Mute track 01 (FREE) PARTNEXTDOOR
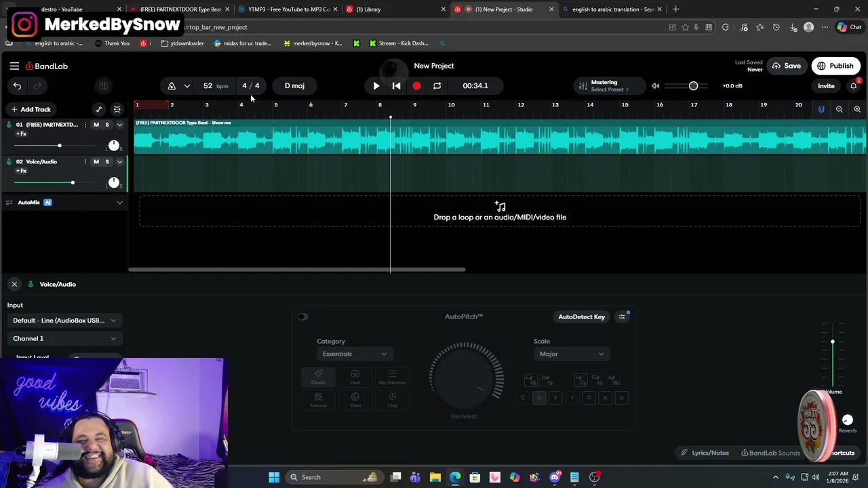Viewport: 868px width, 488px height. click(96, 125)
